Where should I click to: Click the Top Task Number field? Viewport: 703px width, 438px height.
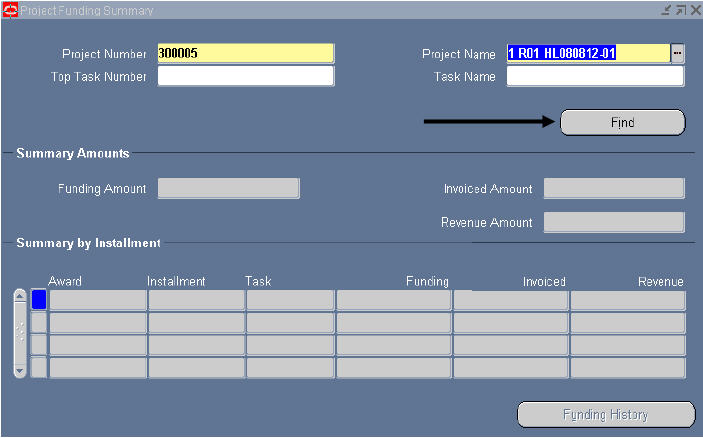245,77
